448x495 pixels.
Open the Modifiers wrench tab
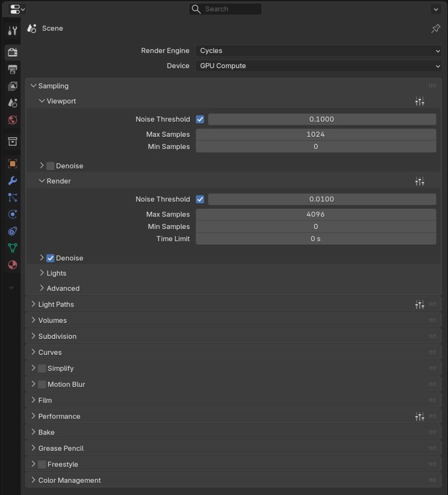tap(13, 180)
